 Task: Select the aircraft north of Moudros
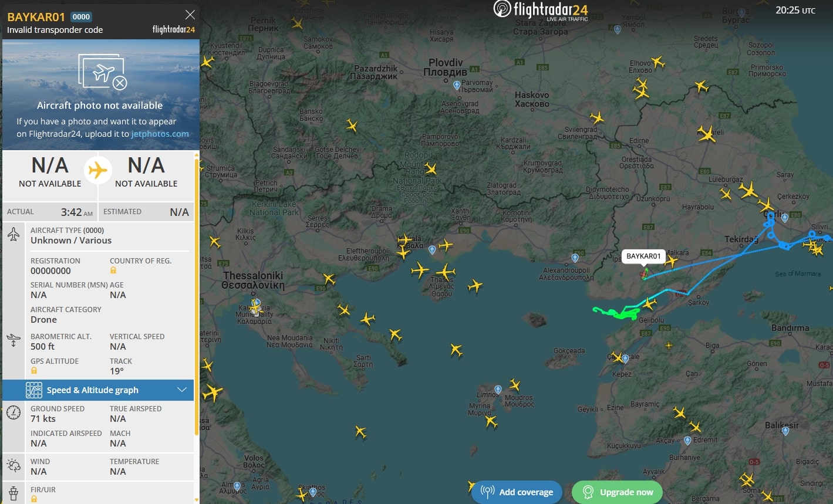(x=515, y=385)
